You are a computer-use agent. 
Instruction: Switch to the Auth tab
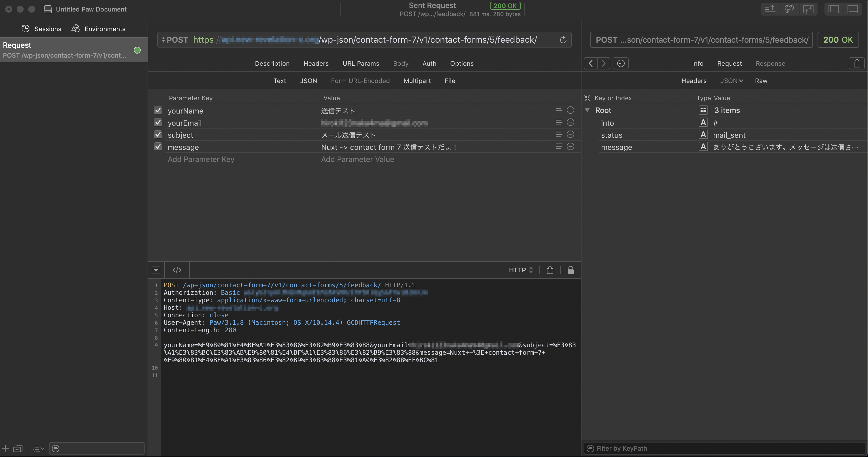[x=429, y=63]
